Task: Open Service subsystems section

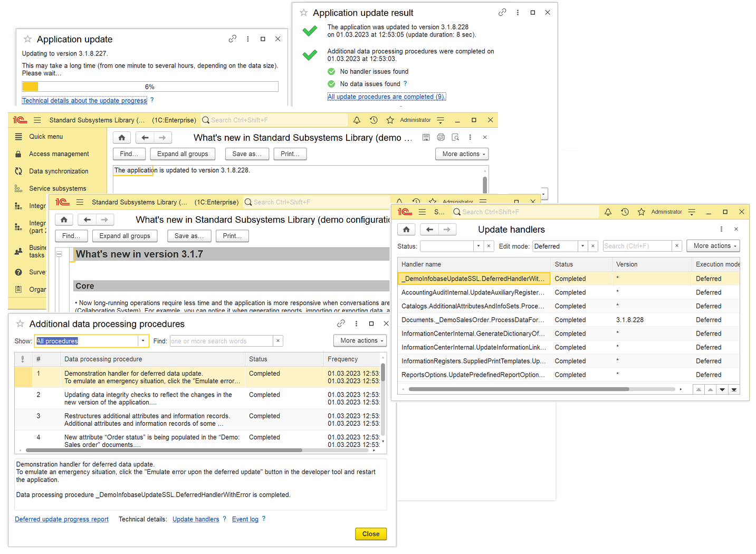Action: pyautogui.click(x=58, y=188)
